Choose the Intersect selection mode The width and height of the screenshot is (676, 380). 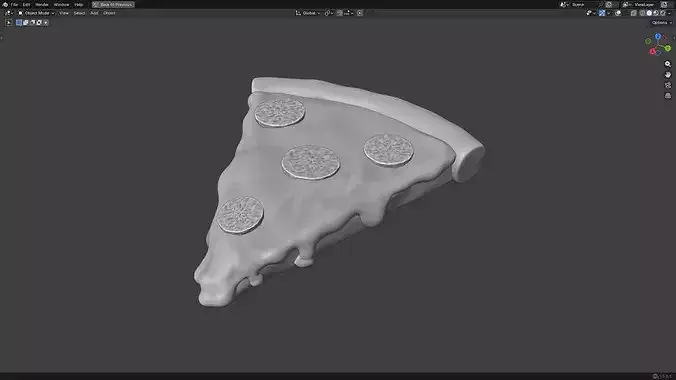[x=46, y=22]
